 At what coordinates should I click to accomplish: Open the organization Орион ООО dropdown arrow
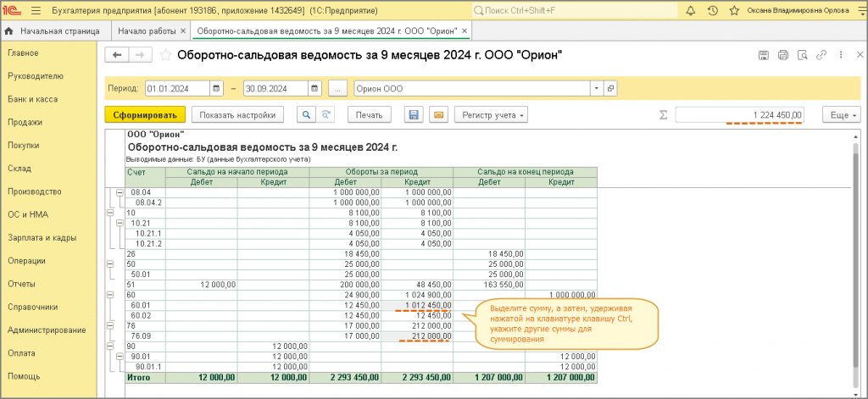[597, 89]
